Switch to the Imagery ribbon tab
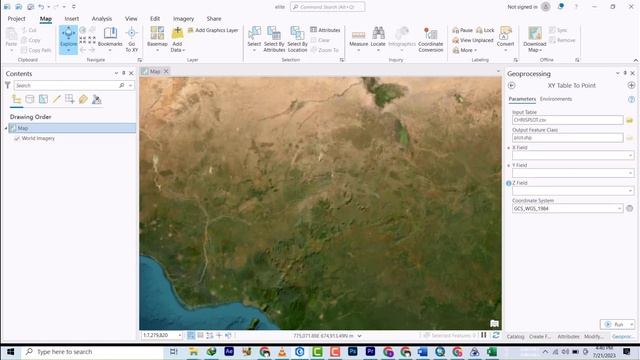This screenshot has width=640, height=360. (183, 19)
